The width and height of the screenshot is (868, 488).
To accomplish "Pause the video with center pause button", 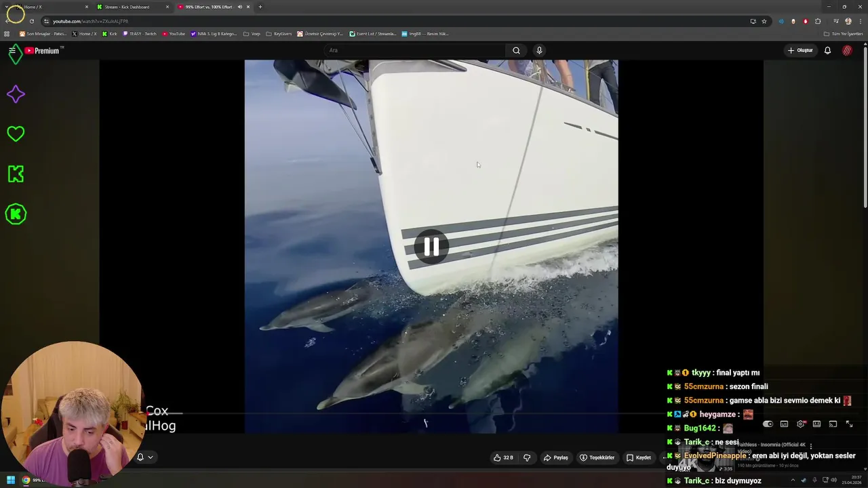I will pyautogui.click(x=431, y=247).
